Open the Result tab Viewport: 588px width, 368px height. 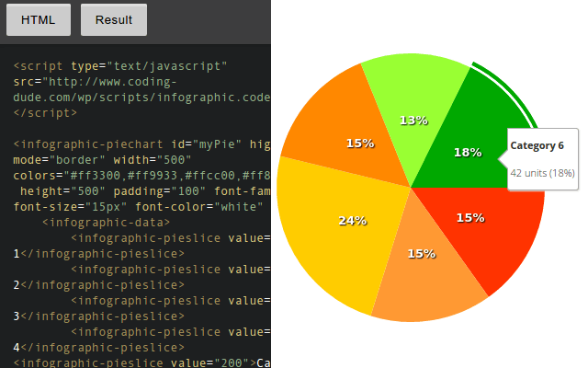click(x=113, y=19)
